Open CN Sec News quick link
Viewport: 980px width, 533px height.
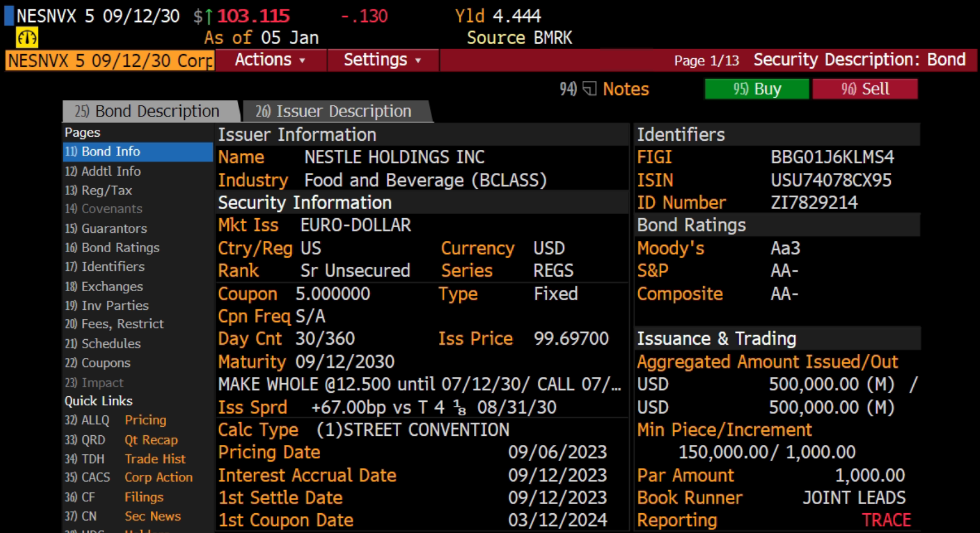pos(123,516)
